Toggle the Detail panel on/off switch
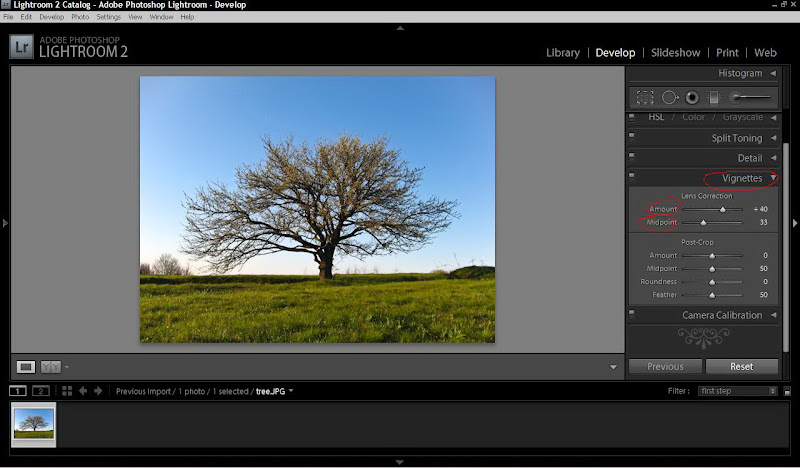Screen dimensions: 800x468 pos(632,157)
